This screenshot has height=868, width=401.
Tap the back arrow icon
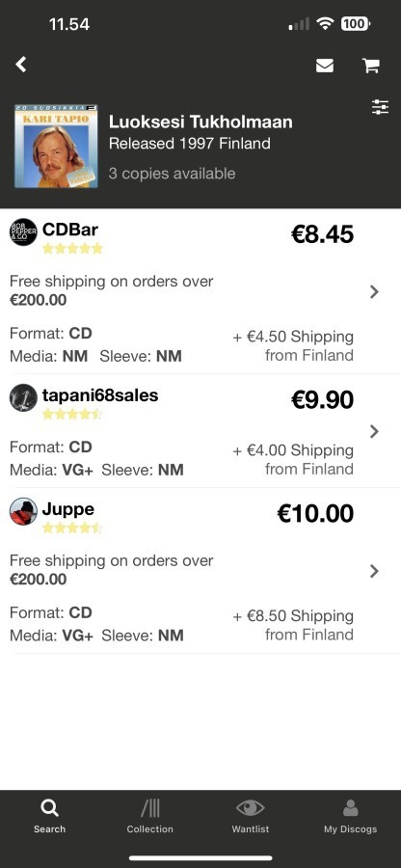(21, 65)
